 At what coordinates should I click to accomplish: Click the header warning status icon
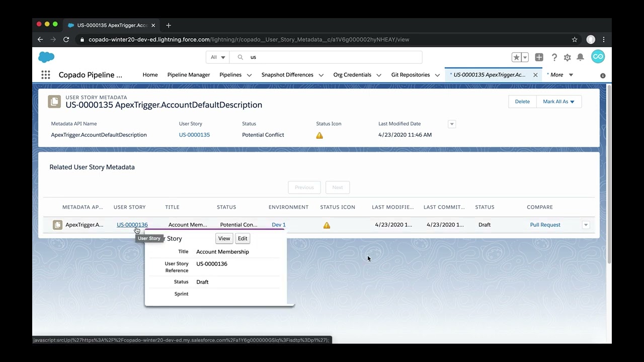click(319, 135)
